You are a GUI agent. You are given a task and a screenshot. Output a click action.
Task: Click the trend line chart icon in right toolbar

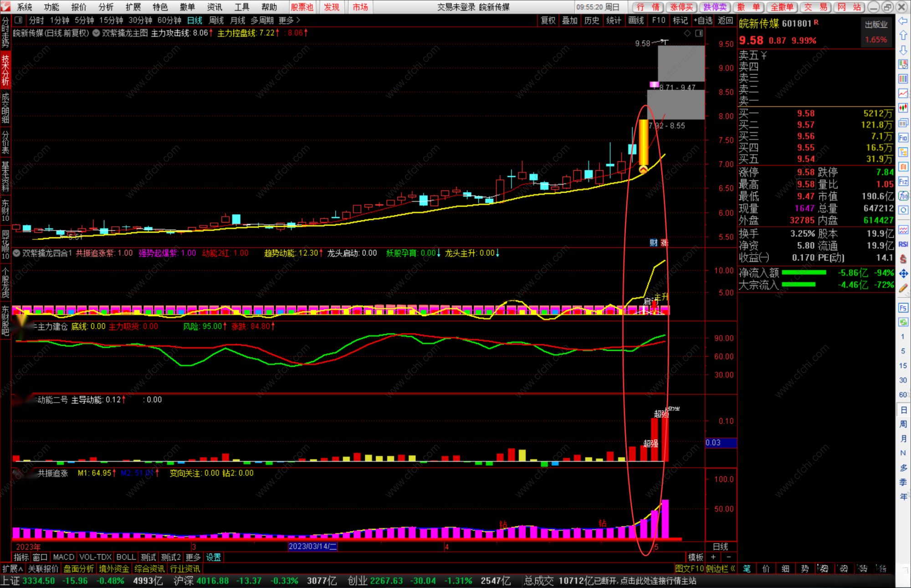click(903, 93)
